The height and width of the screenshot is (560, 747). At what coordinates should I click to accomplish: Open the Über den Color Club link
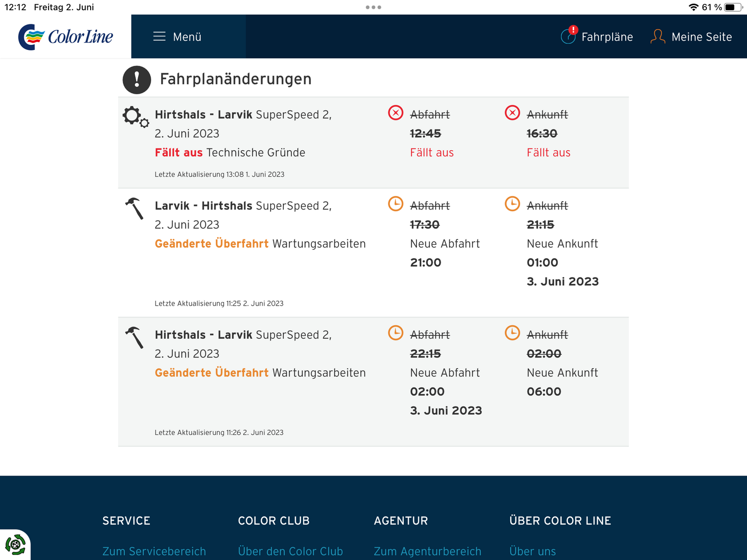point(290,551)
